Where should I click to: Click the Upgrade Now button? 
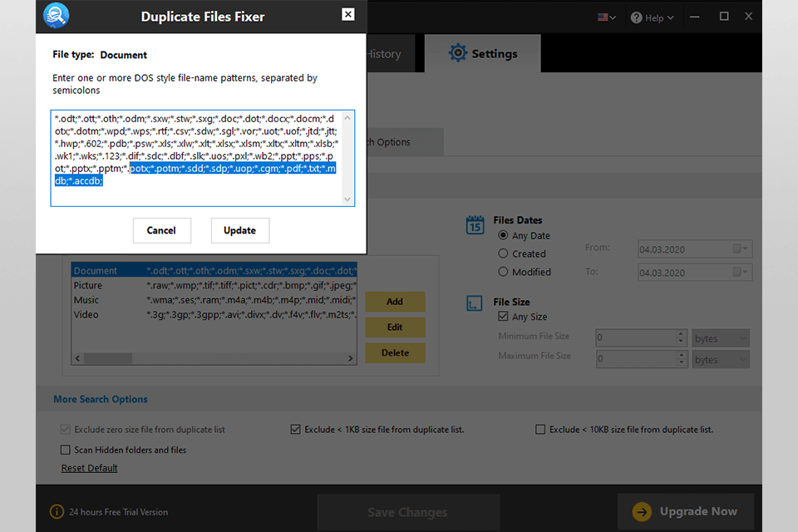[686, 512]
